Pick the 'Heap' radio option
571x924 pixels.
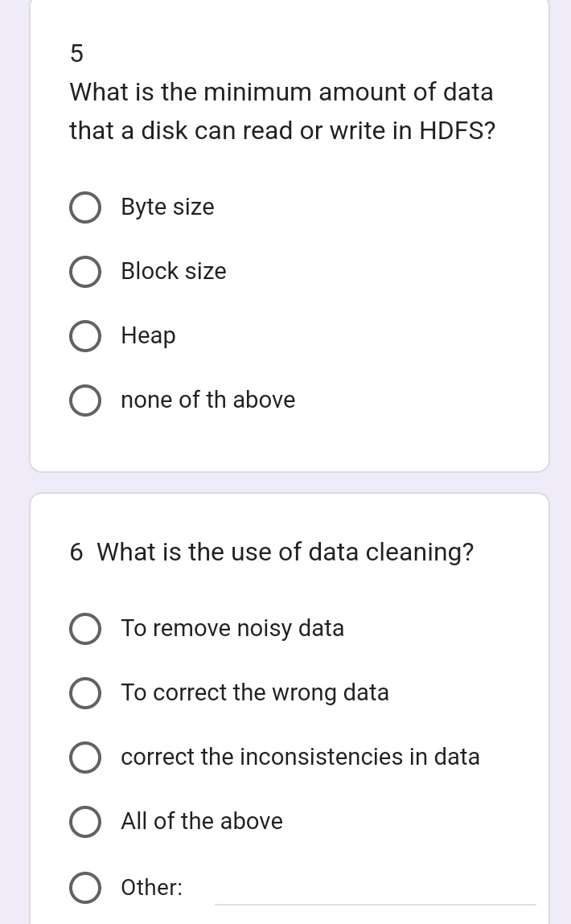coord(85,336)
